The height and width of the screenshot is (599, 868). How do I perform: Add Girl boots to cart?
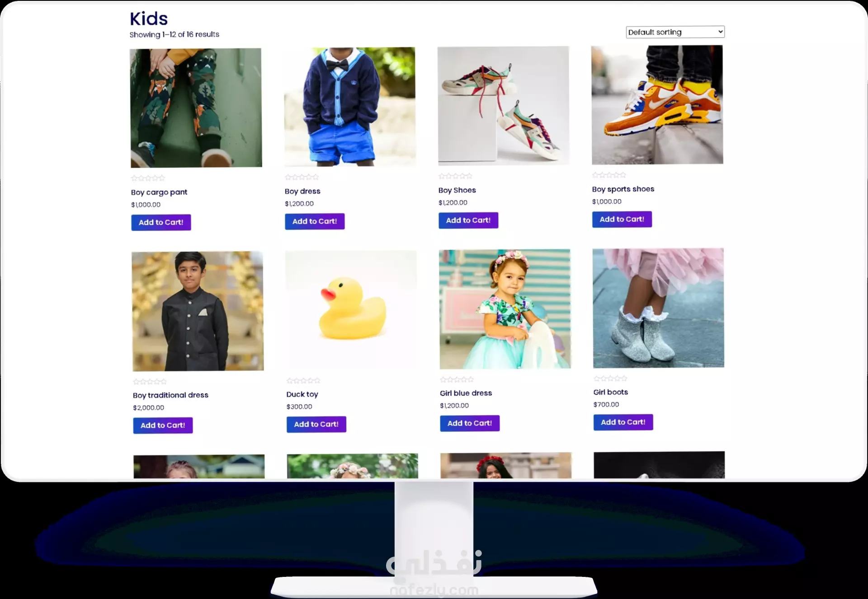pyautogui.click(x=623, y=422)
